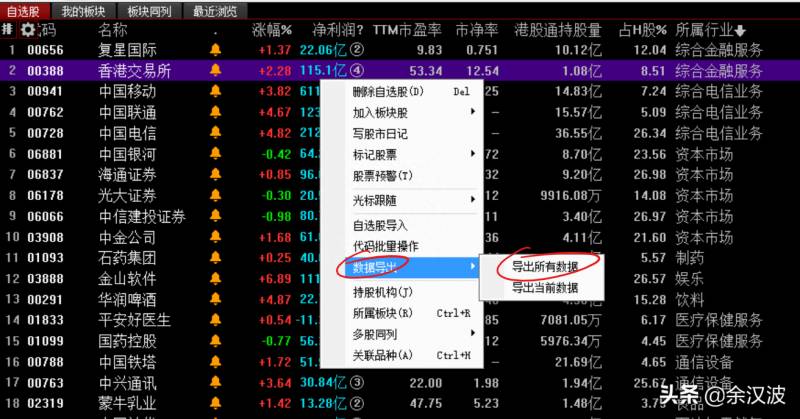Viewport: 800px width, 419px height.
Task: Click circled 3 badge in 中兴通讯 row
Action: point(357,383)
